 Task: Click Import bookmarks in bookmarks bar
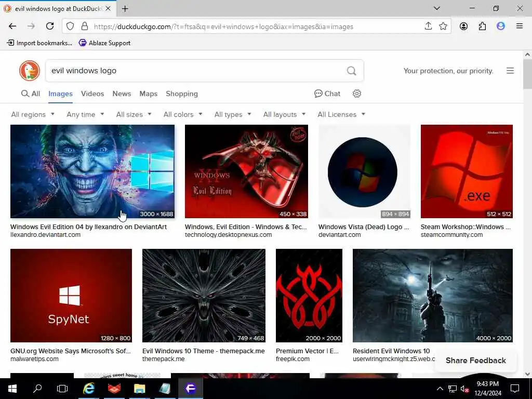coord(39,43)
